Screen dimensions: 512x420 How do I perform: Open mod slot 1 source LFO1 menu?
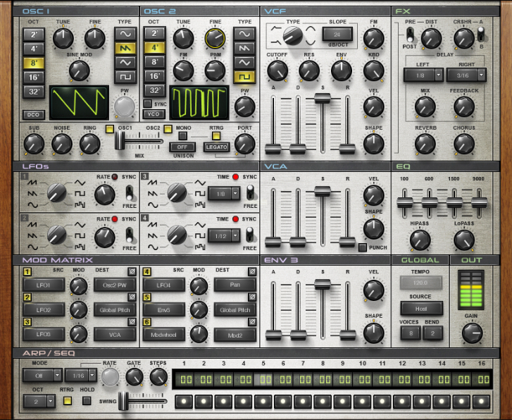[x=44, y=285]
